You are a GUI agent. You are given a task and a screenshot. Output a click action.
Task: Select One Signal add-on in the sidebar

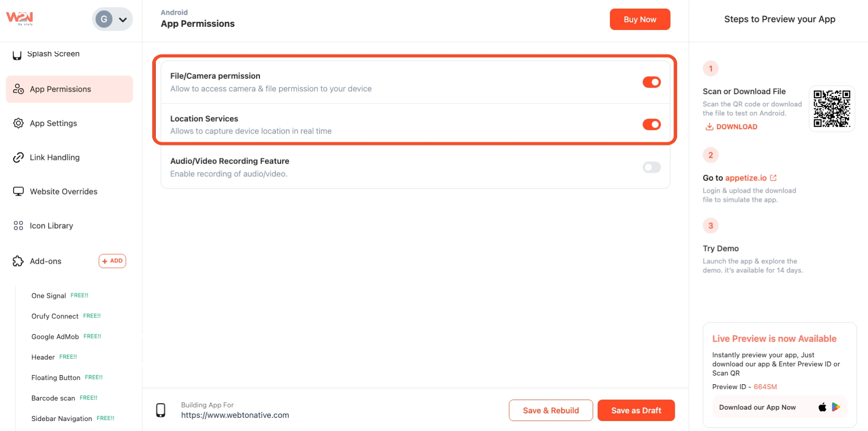[49, 296]
